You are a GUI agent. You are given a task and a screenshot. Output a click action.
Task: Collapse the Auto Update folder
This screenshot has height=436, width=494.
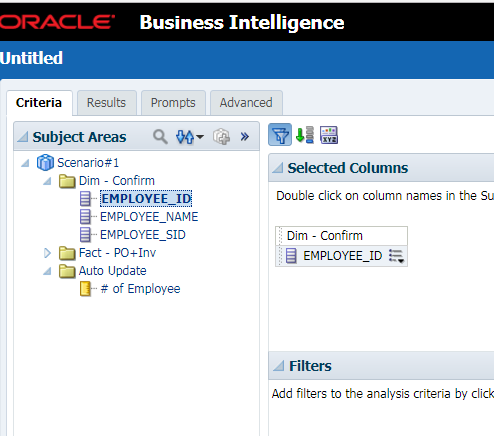(47, 271)
